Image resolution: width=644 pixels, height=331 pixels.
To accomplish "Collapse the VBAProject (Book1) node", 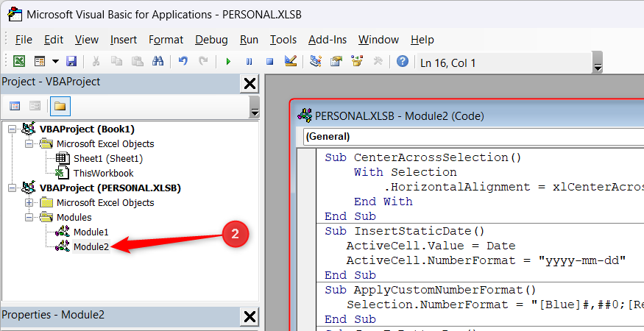I will click(x=12, y=129).
